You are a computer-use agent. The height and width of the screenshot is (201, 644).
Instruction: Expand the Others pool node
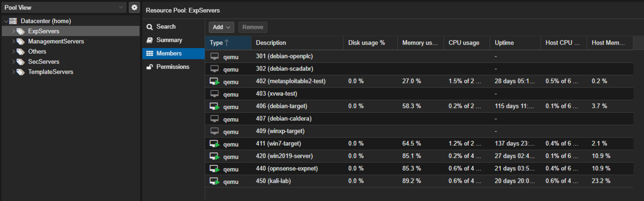(x=13, y=52)
